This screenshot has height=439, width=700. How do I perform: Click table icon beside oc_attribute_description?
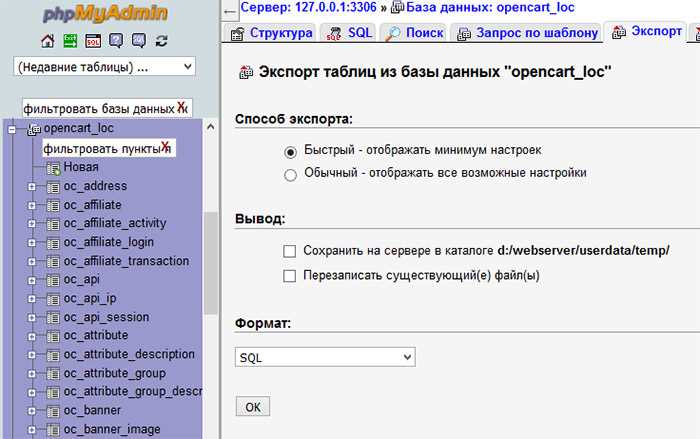53,355
